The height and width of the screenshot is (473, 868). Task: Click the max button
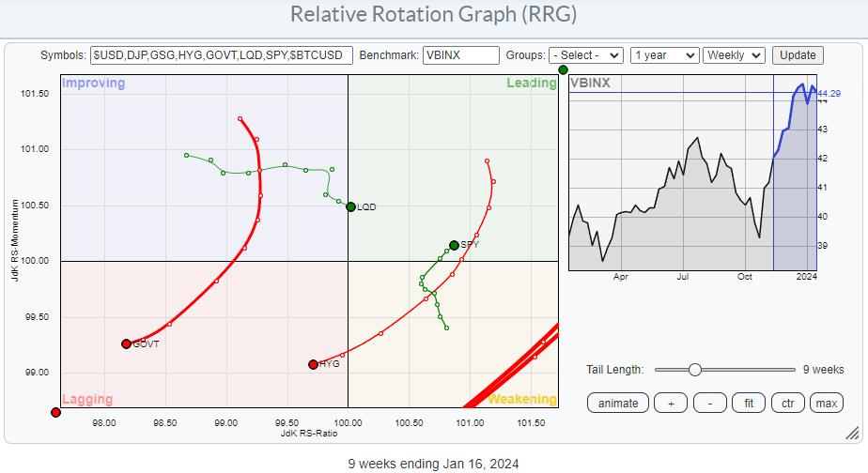pyautogui.click(x=827, y=403)
